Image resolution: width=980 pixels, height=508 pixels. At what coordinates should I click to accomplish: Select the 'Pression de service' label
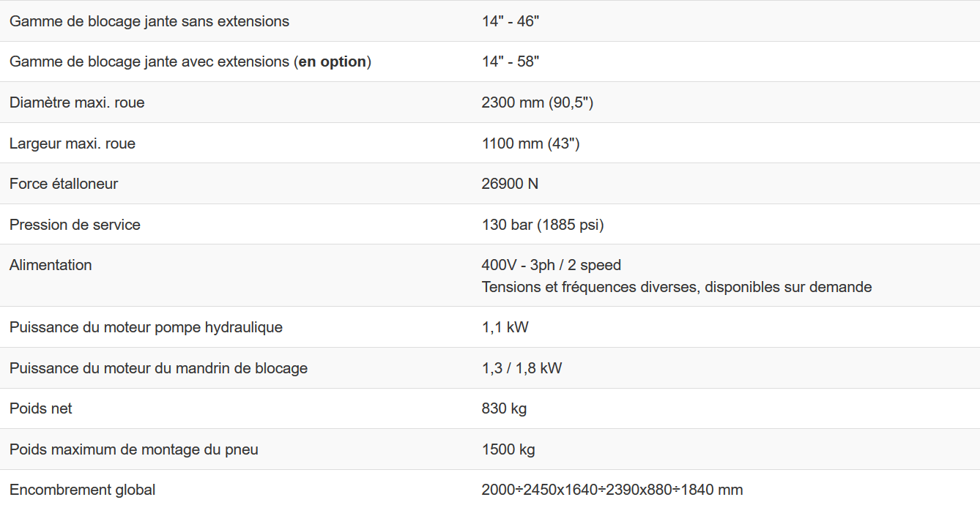(x=75, y=225)
